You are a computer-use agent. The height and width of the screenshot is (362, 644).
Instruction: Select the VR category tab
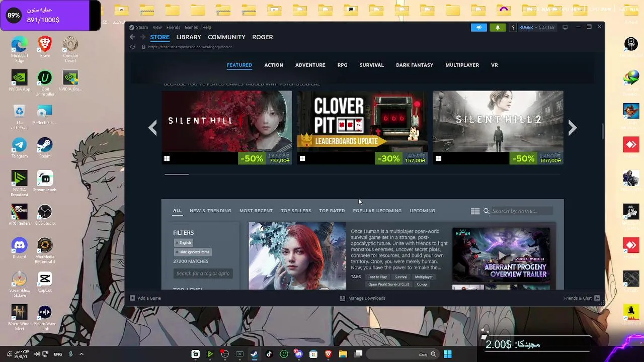click(495, 65)
